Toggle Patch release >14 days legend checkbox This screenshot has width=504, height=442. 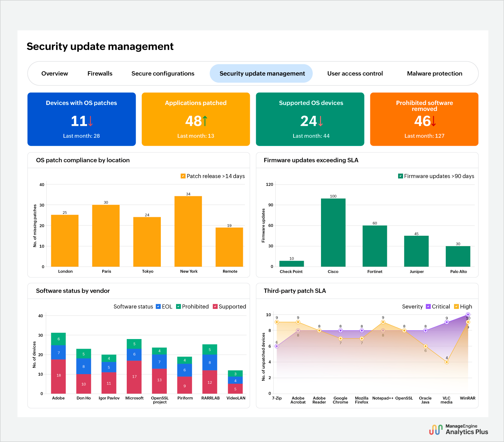point(183,176)
